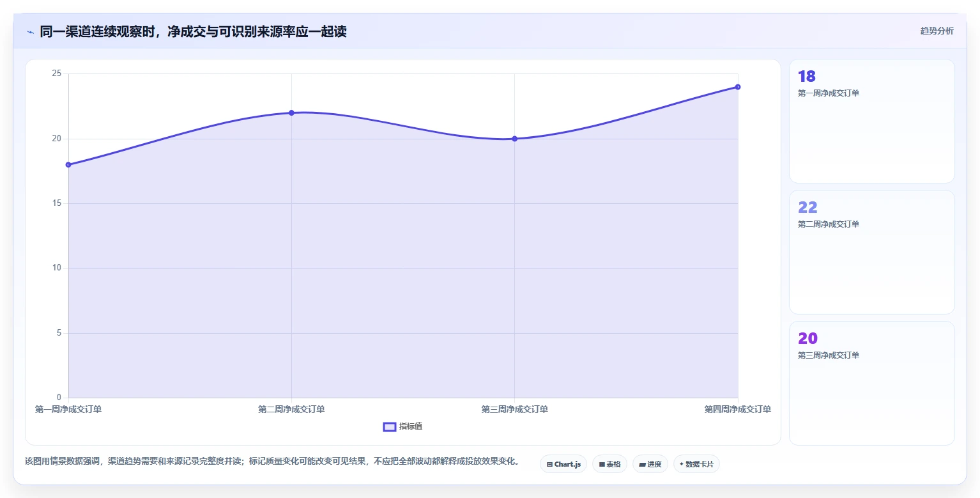980x498 pixels.
Task: Select the Chart.js tag
Action: pyautogui.click(x=563, y=464)
